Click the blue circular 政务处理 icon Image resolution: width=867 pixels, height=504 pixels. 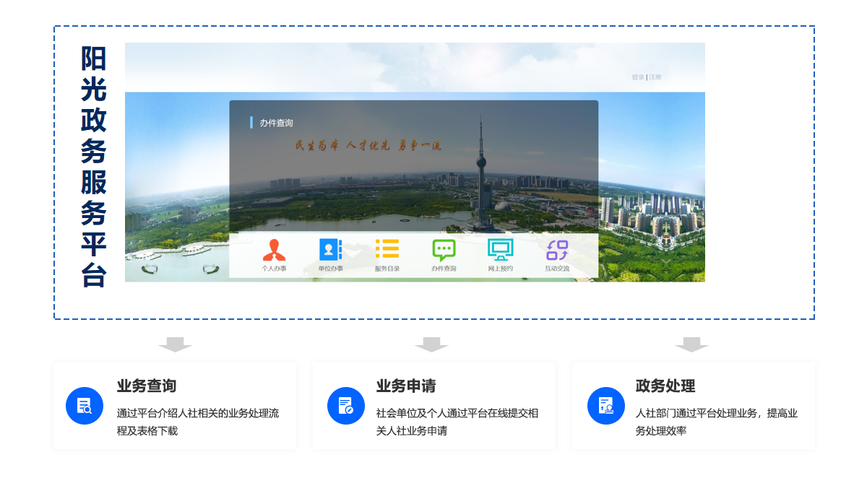[605, 406]
